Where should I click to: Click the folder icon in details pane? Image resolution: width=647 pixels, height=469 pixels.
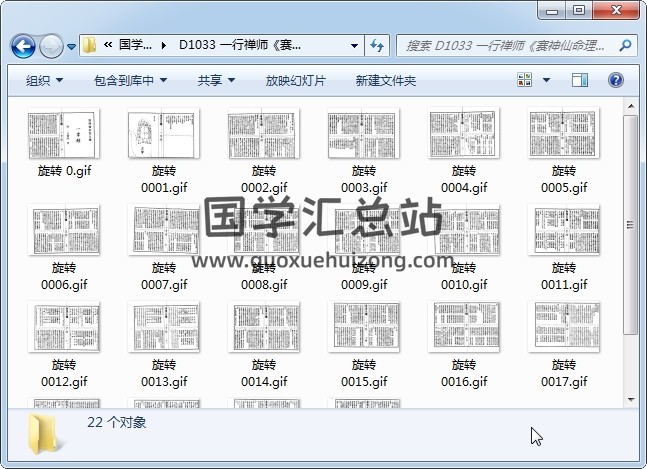(x=43, y=434)
